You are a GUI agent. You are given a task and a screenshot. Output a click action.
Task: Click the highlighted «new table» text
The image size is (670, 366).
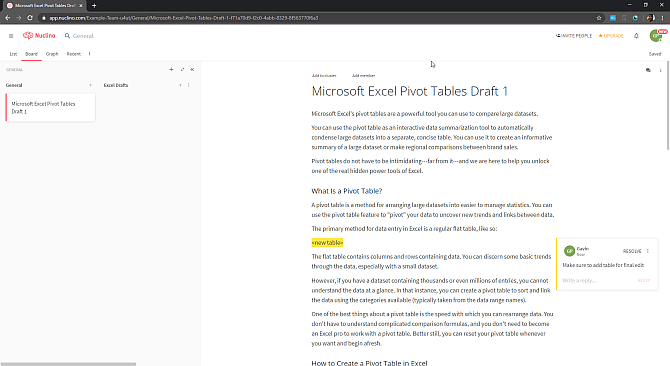click(x=327, y=243)
